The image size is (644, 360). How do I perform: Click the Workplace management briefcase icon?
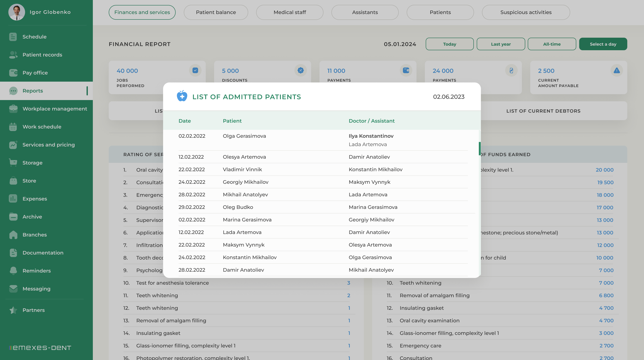pos(13,109)
